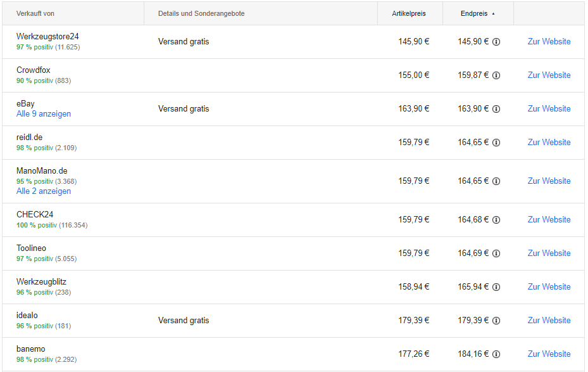Click info icon beside idealo 179,39 €
Image resolution: width=588 pixels, height=372 pixels.
(x=496, y=321)
